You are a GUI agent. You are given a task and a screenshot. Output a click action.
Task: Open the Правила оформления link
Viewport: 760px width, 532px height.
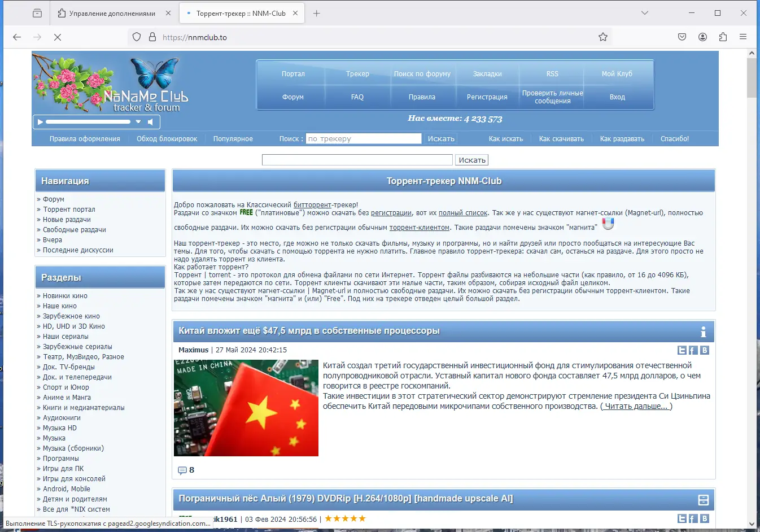click(85, 139)
